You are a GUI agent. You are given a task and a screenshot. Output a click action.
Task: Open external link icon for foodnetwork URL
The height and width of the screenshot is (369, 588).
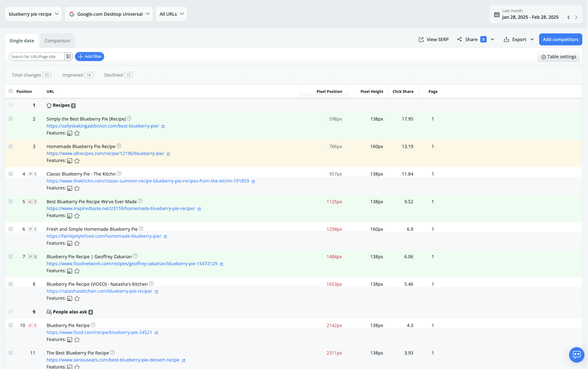[x=222, y=264]
